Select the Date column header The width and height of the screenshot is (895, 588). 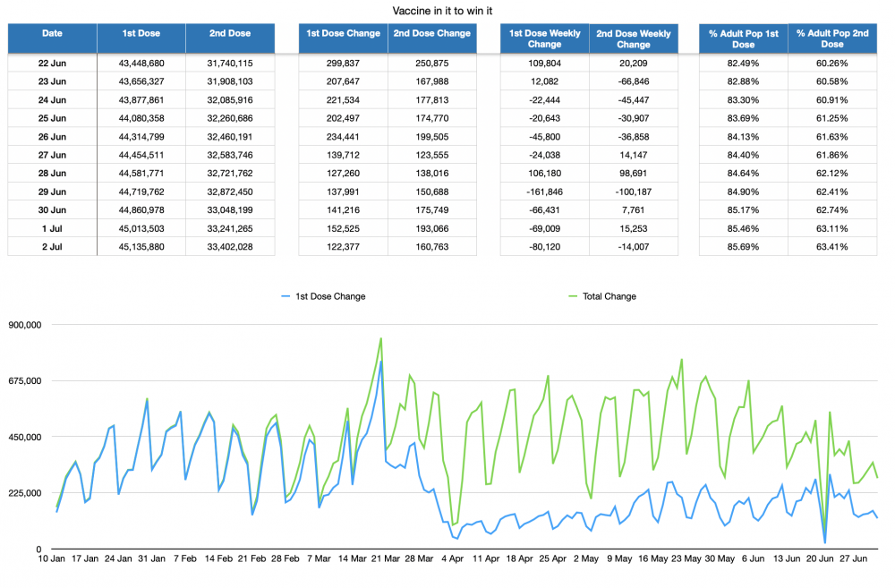point(52,38)
